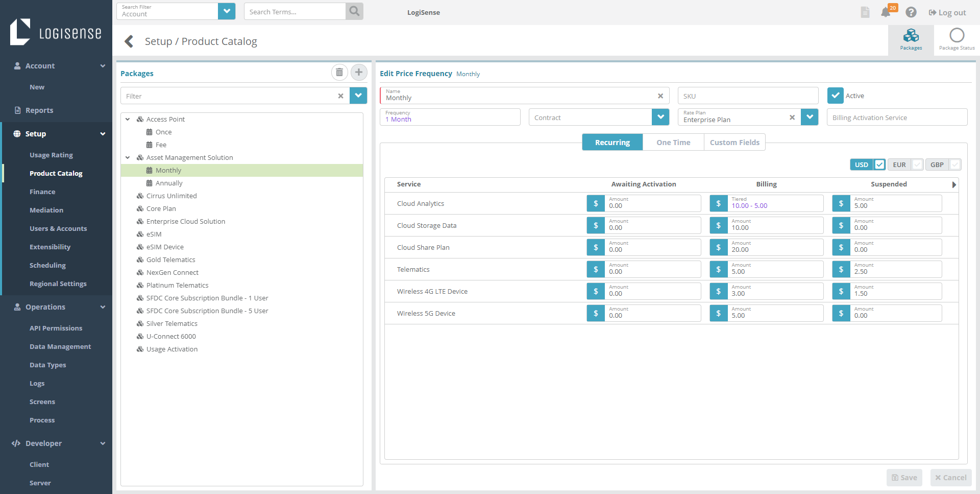Collapse the Developer sidebar section
Screen dimensions: 980x494
click(103, 443)
